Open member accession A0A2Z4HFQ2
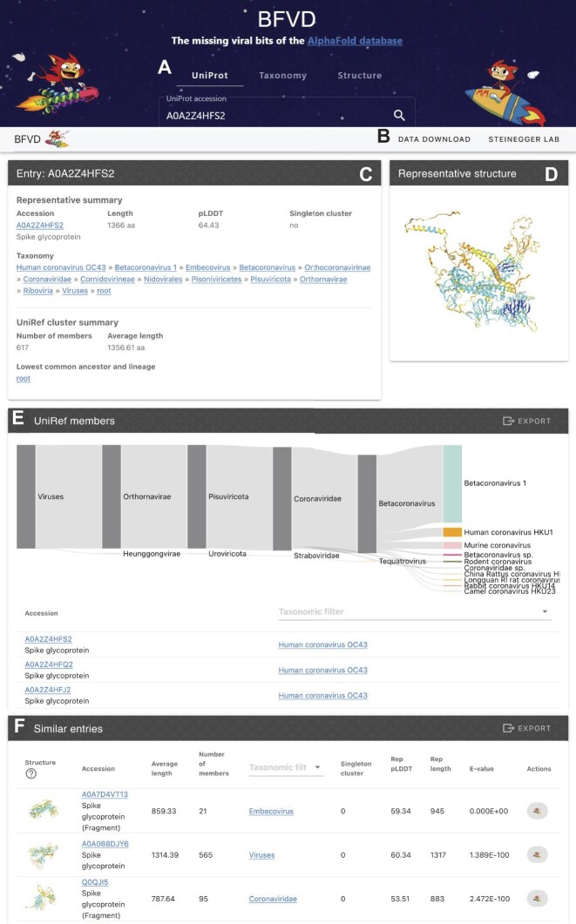 (x=49, y=664)
